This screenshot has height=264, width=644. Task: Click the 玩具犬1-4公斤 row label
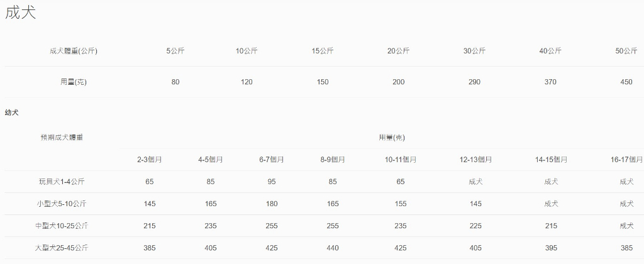[62, 182]
